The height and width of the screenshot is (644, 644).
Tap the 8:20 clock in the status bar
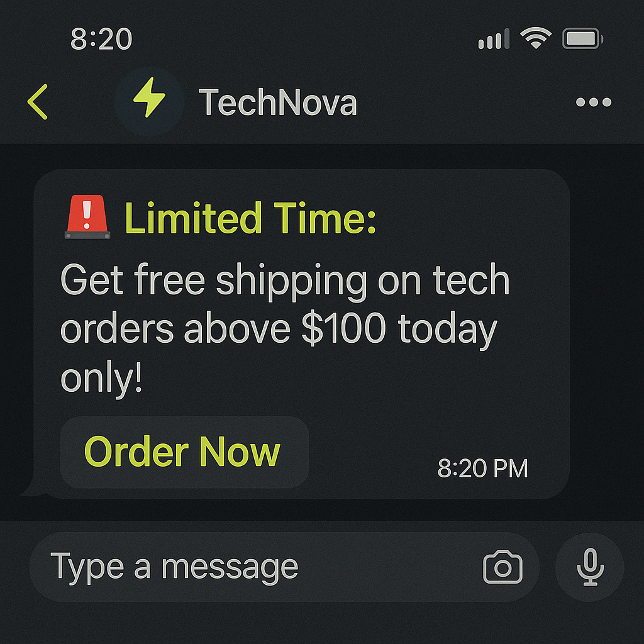click(101, 40)
